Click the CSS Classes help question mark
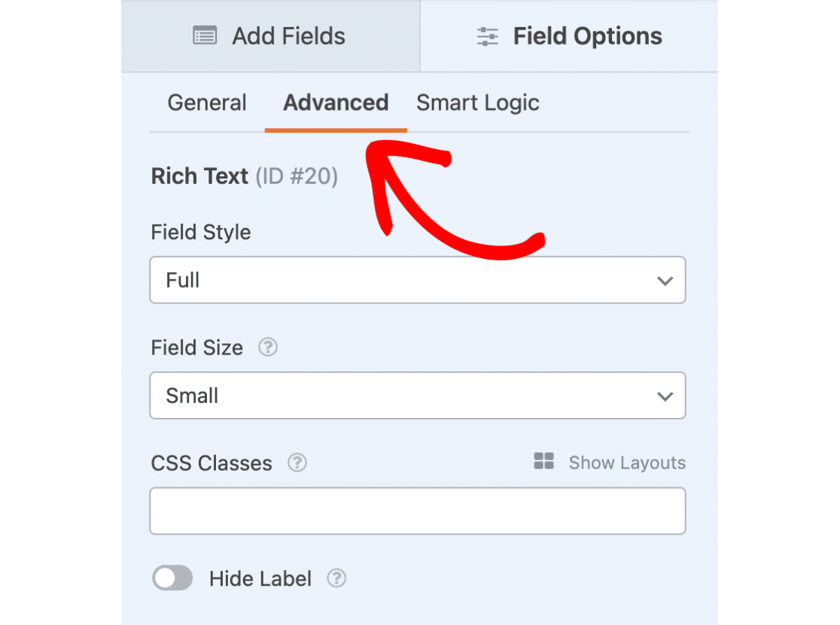Screen dimensions: 840x625 click(x=297, y=462)
